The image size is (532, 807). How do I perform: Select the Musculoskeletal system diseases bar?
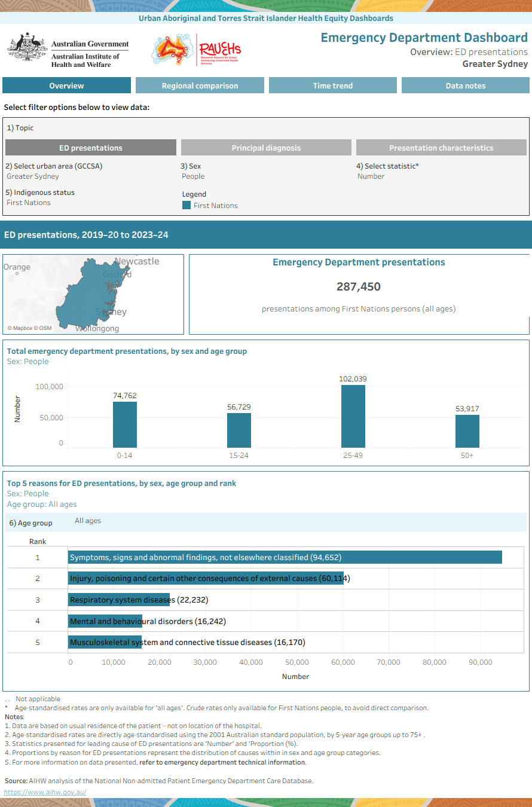click(x=105, y=643)
